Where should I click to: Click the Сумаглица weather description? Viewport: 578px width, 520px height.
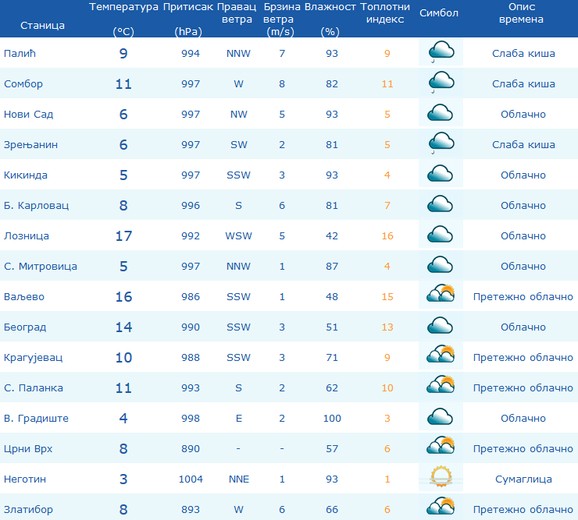pyautogui.click(x=523, y=479)
